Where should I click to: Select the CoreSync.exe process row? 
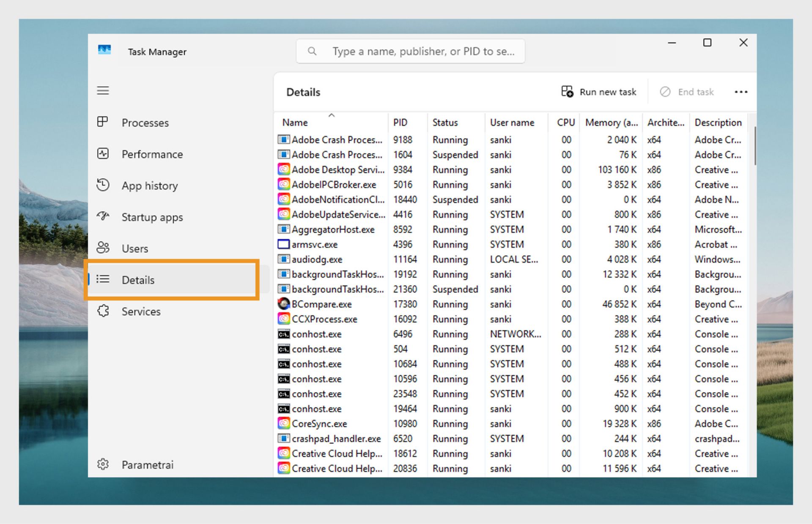(319, 423)
